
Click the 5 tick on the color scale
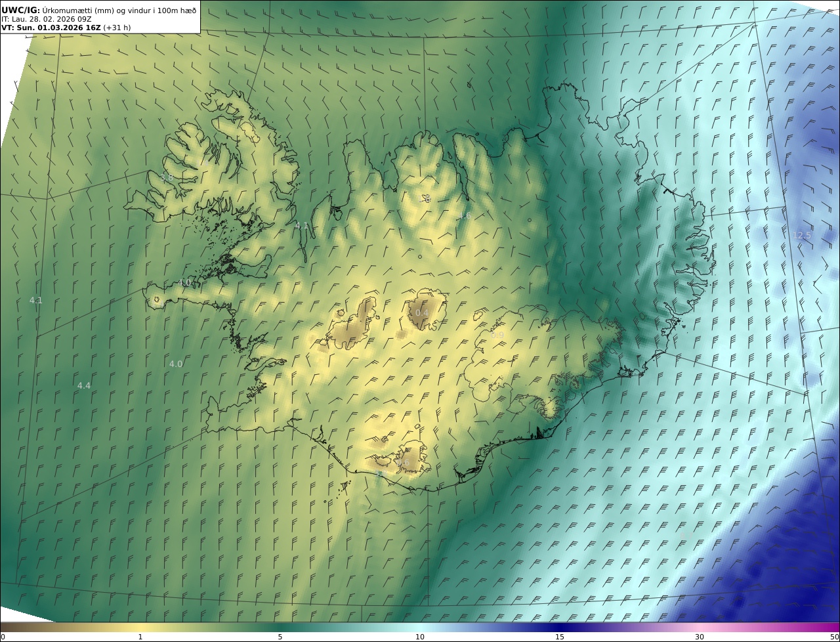280,637
